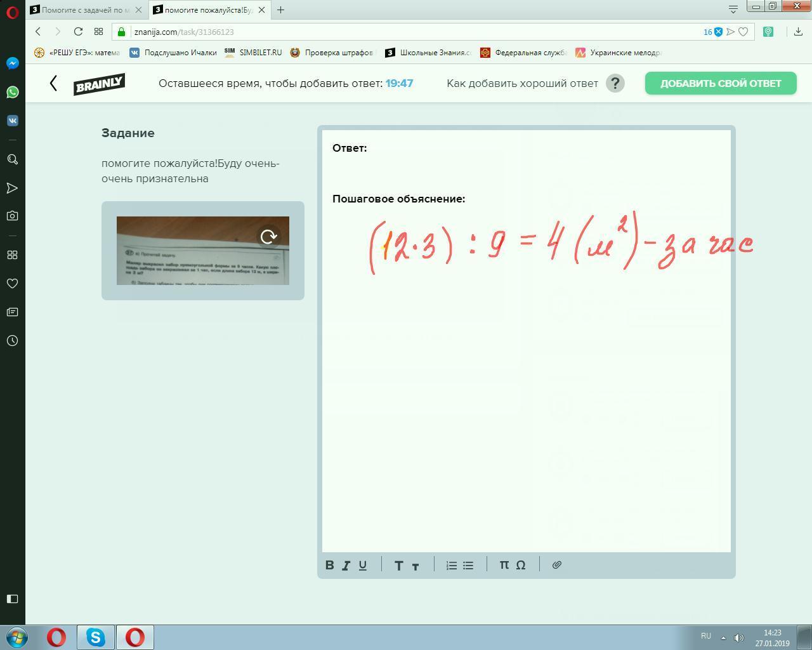
Task: Open Проверка штрафов bookmark
Action: (x=333, y=53)
